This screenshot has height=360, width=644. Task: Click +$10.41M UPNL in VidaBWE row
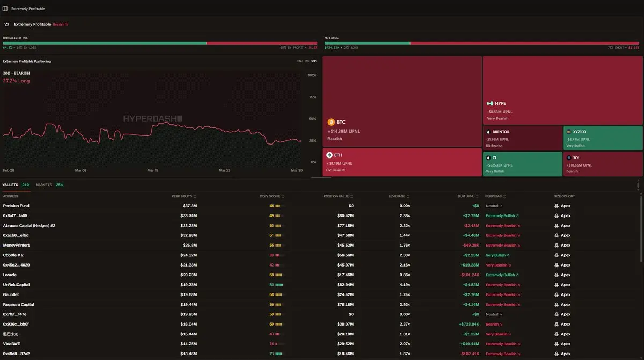pyautogui.click(x=470, y=344)
